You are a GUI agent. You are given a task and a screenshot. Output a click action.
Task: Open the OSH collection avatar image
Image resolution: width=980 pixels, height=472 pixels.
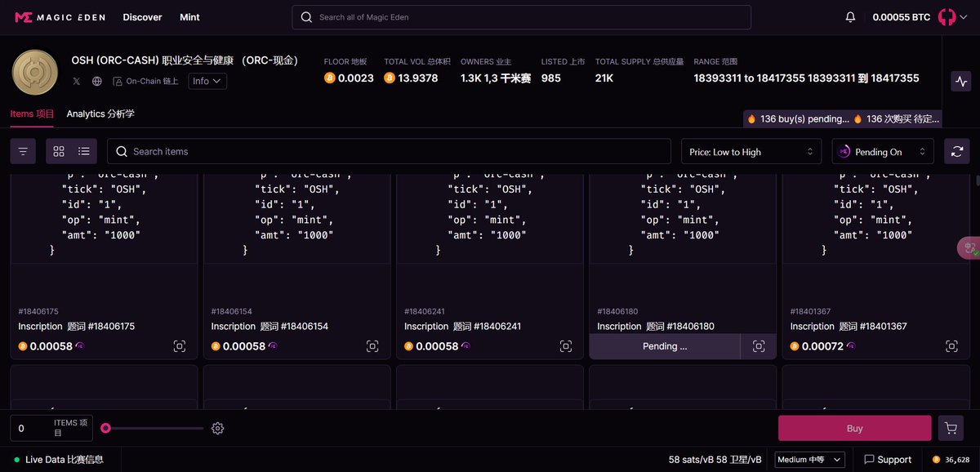(x=35, y=71)
